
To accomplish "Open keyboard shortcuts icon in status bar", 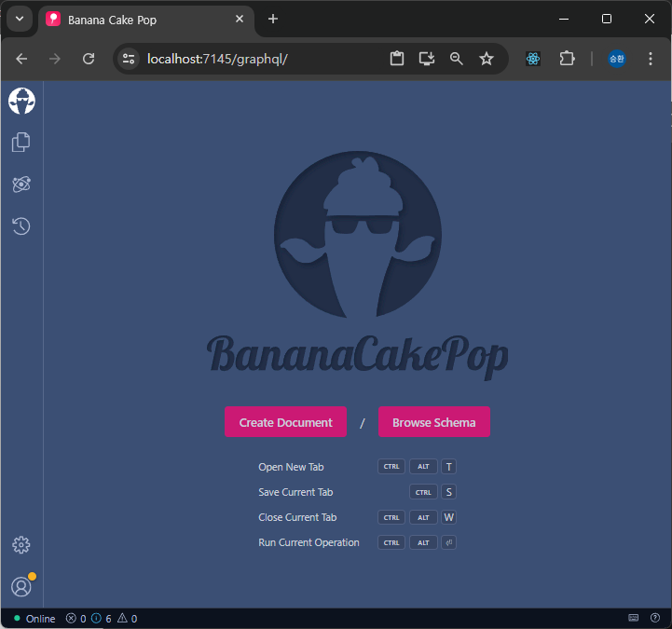I will pos(634,618).
